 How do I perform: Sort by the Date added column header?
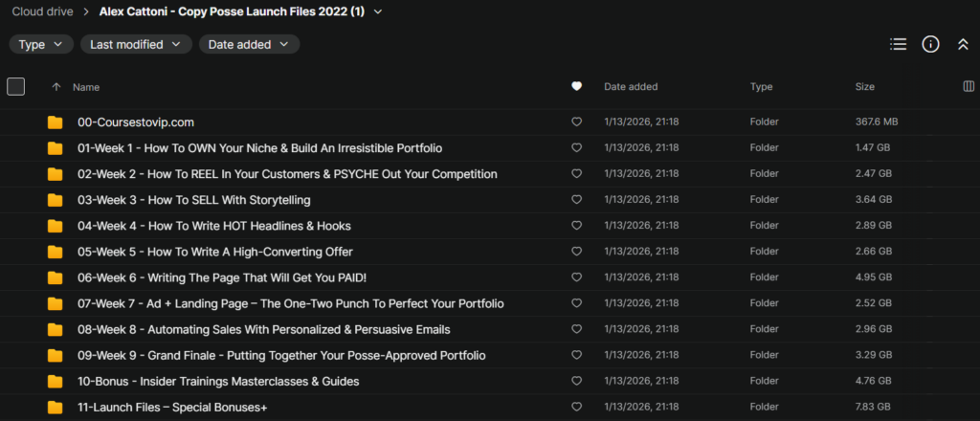[631, 87]
